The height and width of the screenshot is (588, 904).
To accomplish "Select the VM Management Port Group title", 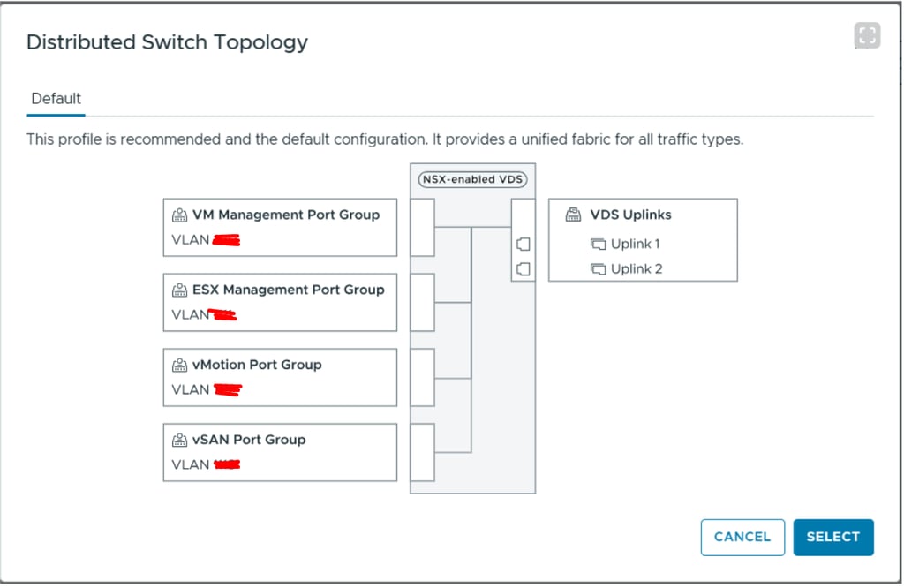I will pyautogui.click(x=286, y=215).
